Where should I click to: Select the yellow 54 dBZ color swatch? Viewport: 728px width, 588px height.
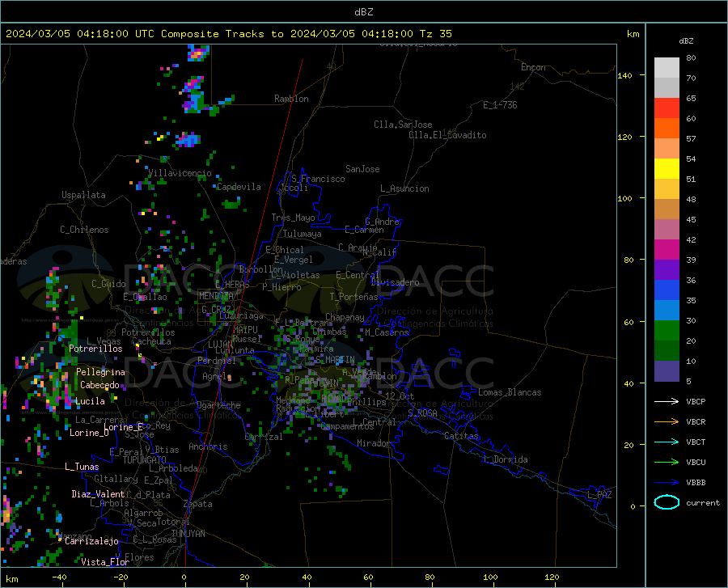[x=667, y=169]
